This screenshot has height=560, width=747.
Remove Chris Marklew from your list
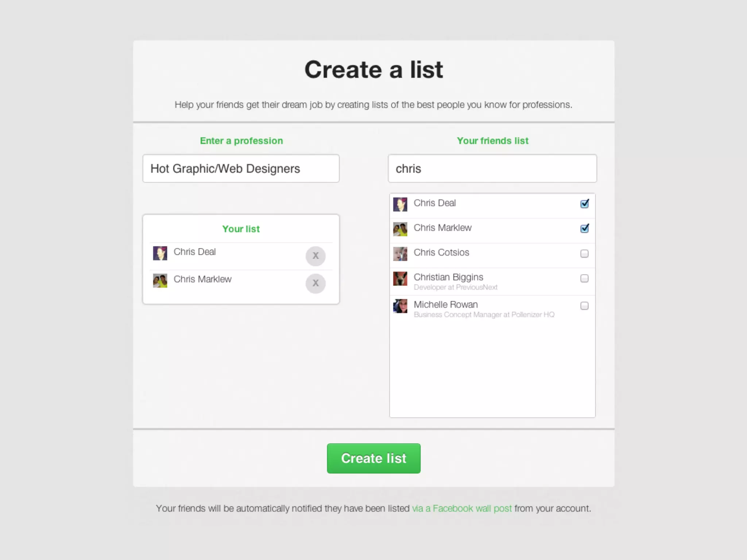pyautogui.click(x=316, y=283)
